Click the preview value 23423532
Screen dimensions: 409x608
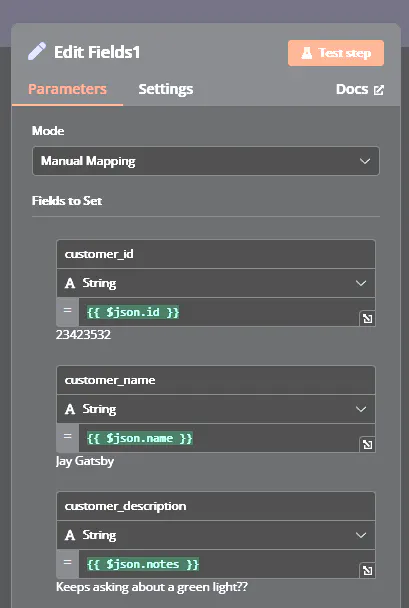click(83, 335)
